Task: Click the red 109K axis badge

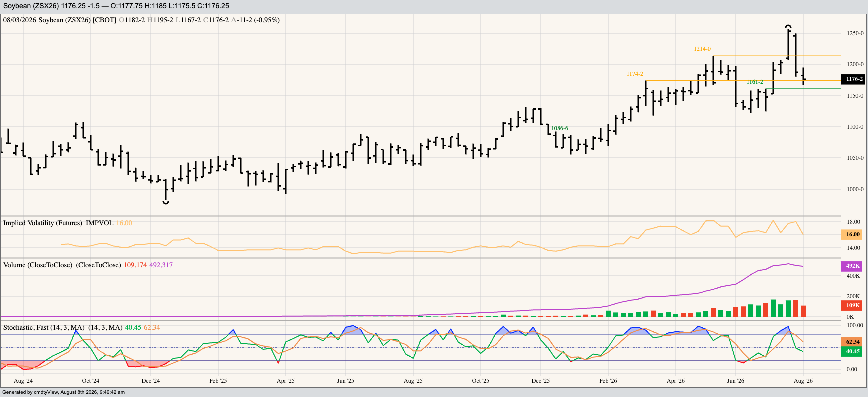Action: coord(853,305)
